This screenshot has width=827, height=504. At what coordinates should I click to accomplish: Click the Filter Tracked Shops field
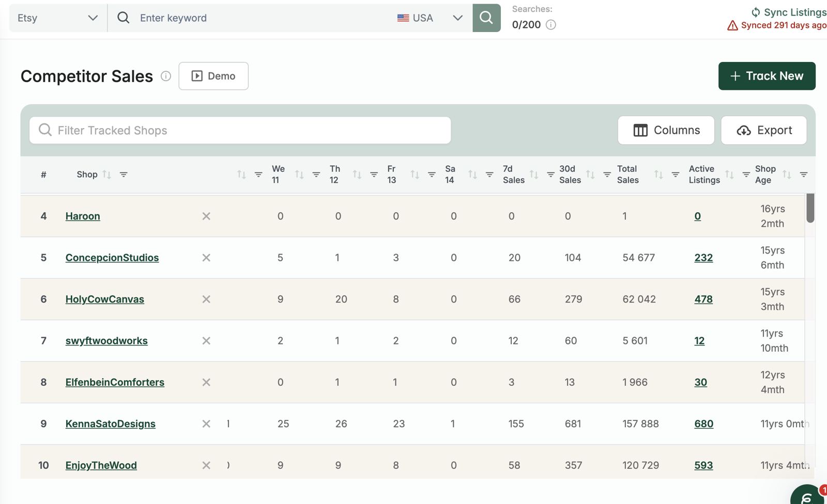click(x=240, y=130)
